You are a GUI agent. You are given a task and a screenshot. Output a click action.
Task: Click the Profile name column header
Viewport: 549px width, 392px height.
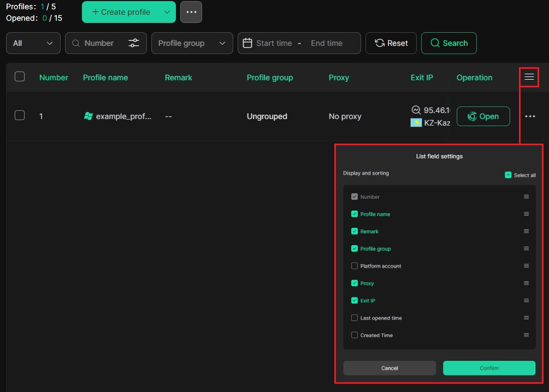[105, 78]
